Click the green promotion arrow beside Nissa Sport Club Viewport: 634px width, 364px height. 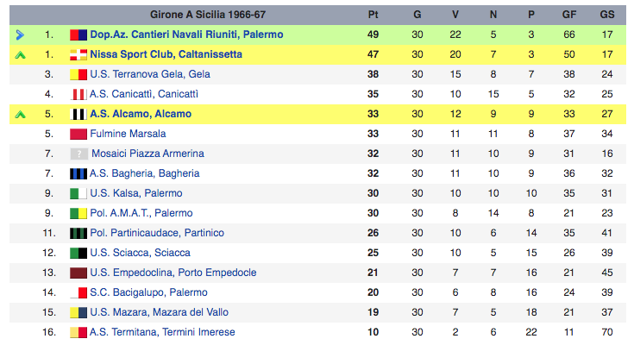click(x=20, y=55)
